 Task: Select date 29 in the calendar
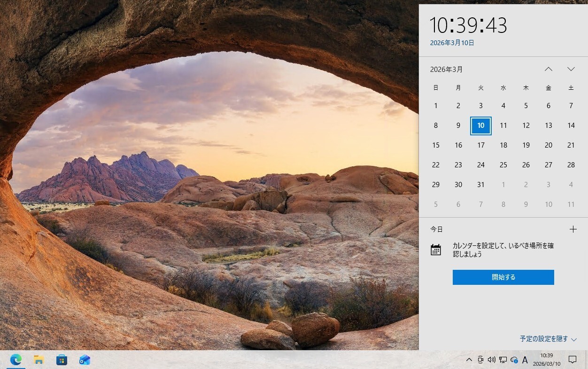[x=436, y=185]
